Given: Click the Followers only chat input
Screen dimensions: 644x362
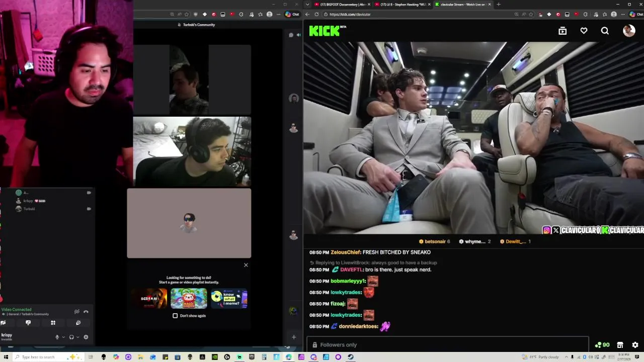Looking at the screenshot, I should point(448,344).
